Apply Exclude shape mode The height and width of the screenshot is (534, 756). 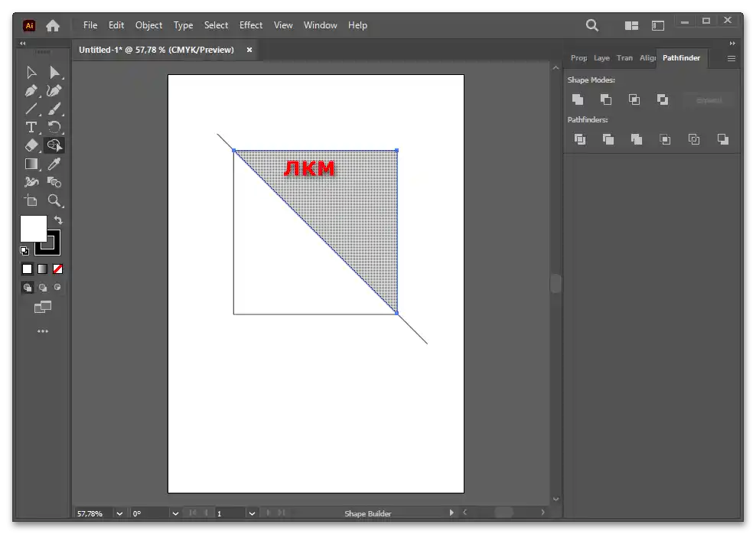tap(663, 99)
